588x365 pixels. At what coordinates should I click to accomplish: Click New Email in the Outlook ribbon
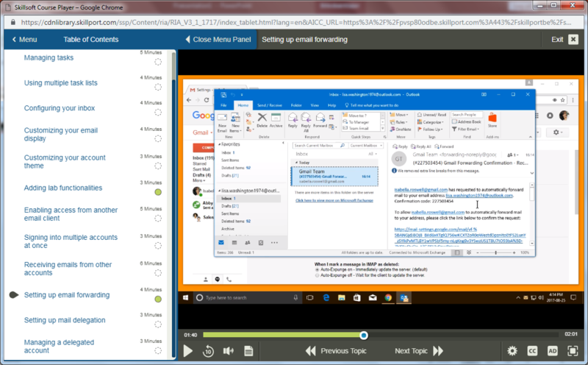(222, 123)
